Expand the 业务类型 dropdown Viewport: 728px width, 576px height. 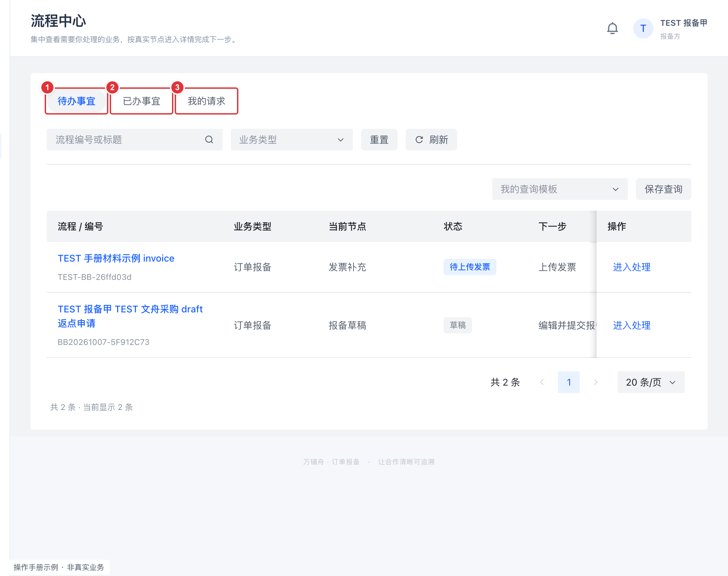coord(292,140)
